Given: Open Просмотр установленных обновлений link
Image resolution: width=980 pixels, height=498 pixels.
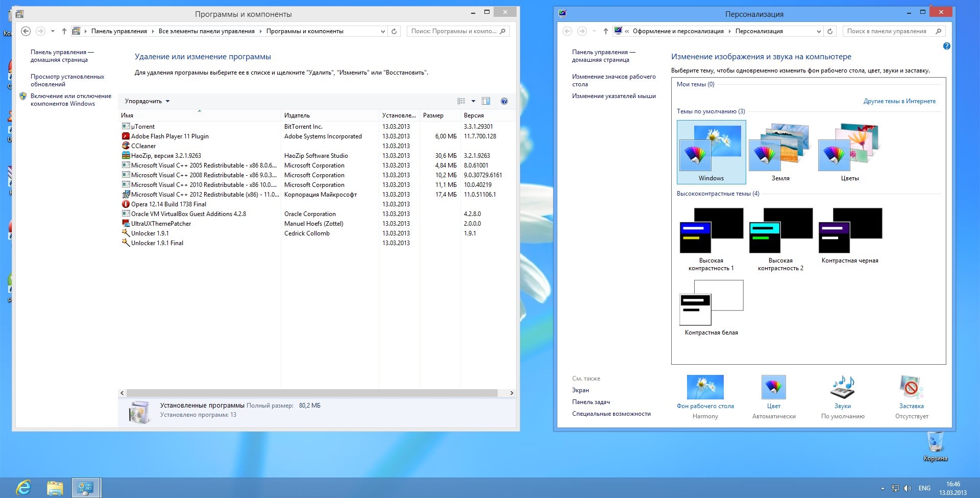Looking at the screenshot, I should [x=67, y=80].
